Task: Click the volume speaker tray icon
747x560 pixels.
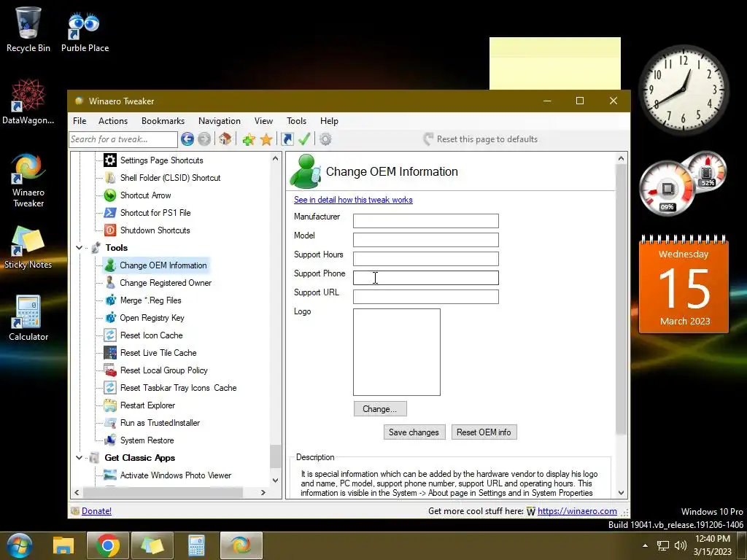Action: 681,545
